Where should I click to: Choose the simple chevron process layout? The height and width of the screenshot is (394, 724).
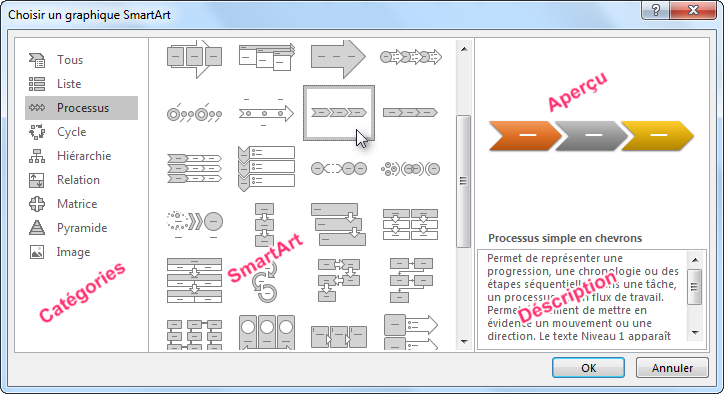click(339, 113)
